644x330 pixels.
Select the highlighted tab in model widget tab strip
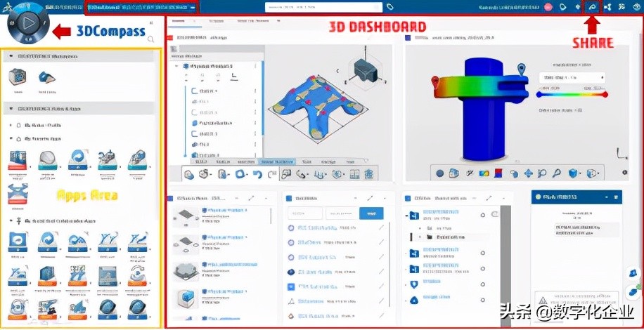(277, 161)
